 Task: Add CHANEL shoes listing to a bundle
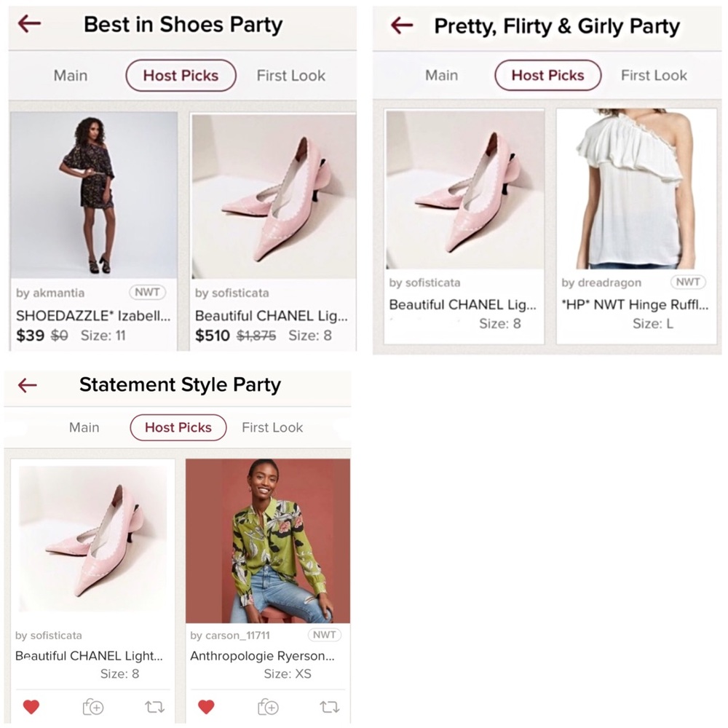coord(93,706)
